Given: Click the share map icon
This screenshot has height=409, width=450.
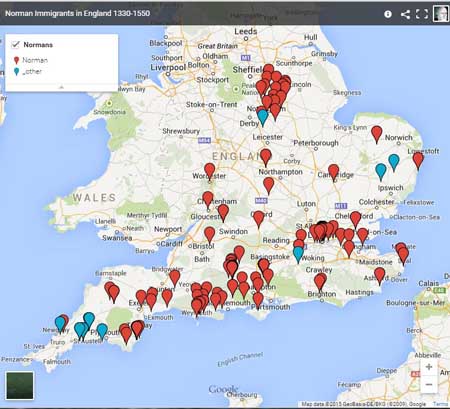Looking at the screenshot, I should [x=405, y=14].
